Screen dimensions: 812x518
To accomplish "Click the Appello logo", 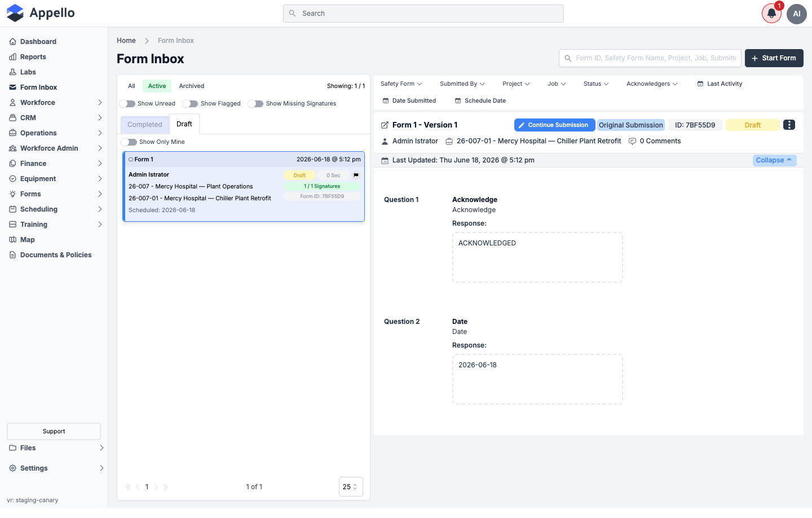I will tap(41, 13).
